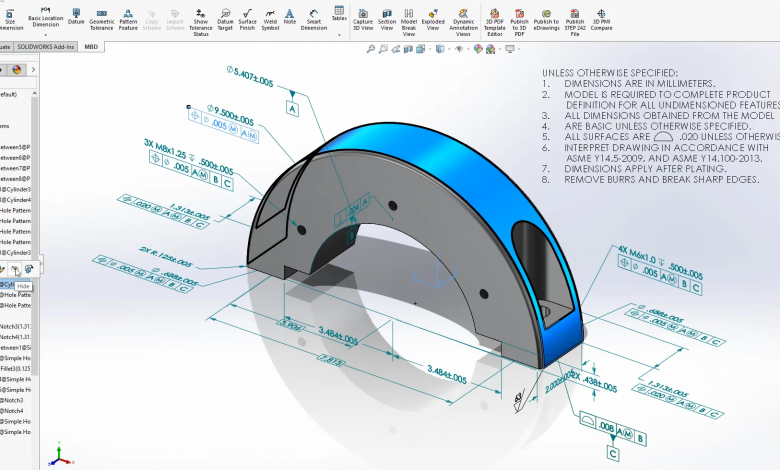The height and width of the screenshot is (470, 780).
Task: Select note 'REMOVE BURRS AND BREAK SHARP EDGES'
Action: point(662,180)
